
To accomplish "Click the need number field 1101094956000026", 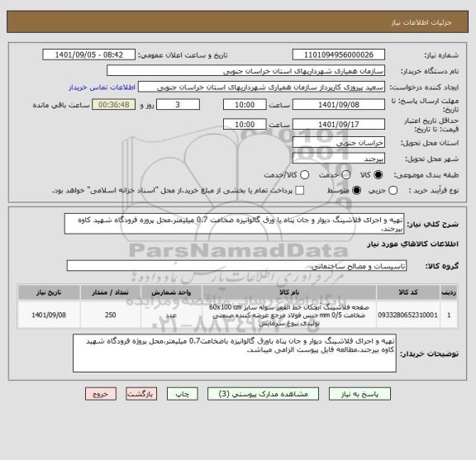I will tap(339, 55).
